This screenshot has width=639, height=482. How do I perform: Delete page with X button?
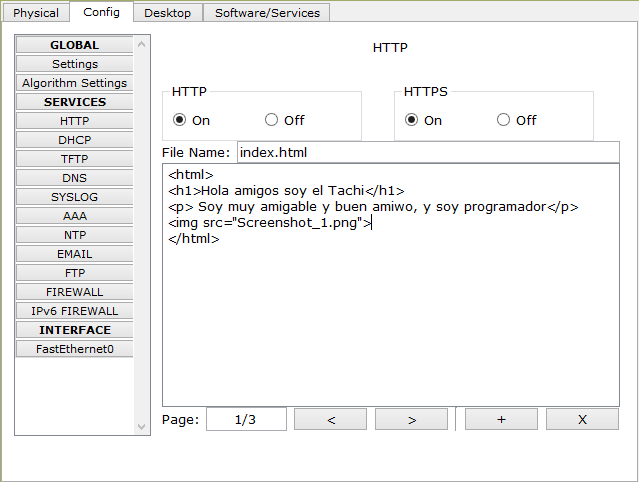pyautogui.click(x=582, y=419)
